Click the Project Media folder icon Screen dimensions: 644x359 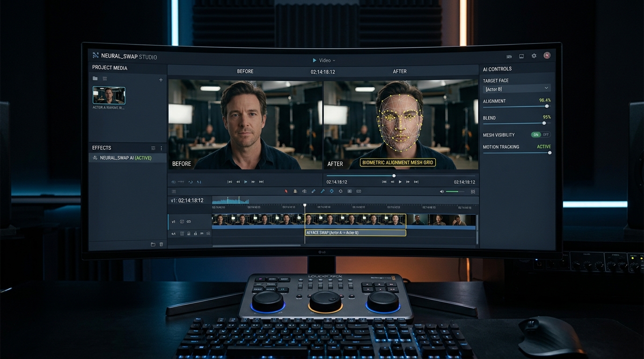point(95,79)
